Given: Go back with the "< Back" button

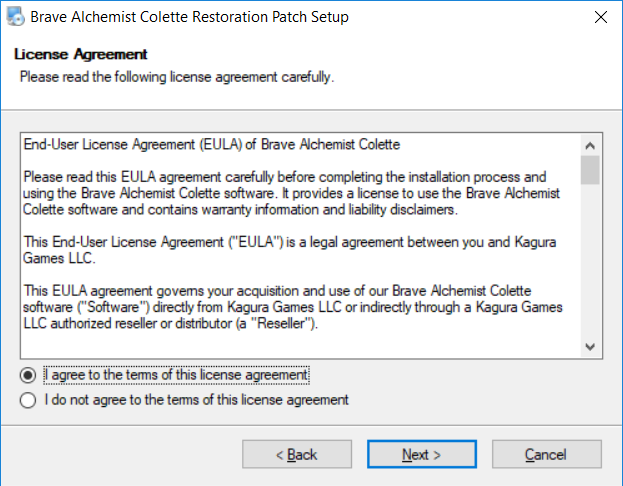Looking at the screenshot, I should [296, 455].
